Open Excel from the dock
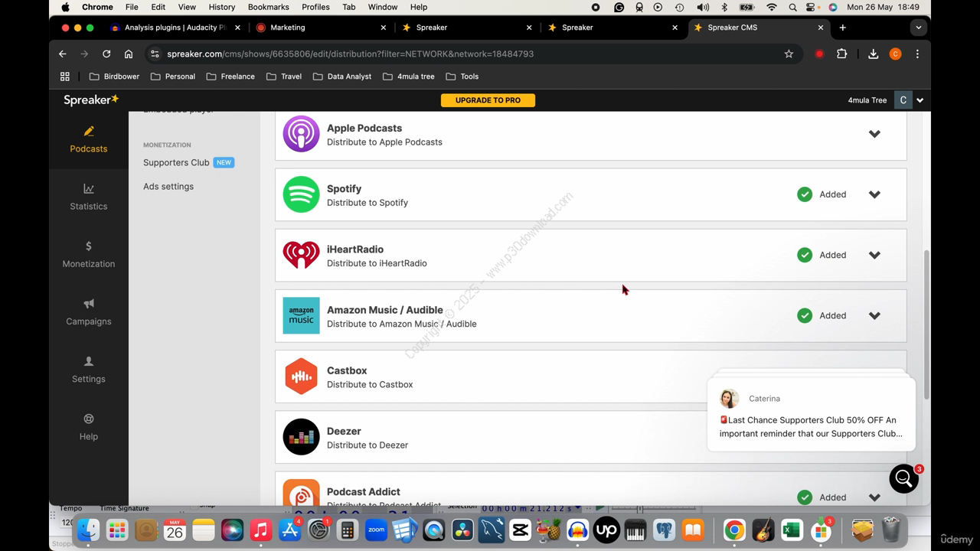This screenshot has width=980, height=551. [x=792, y=530]
